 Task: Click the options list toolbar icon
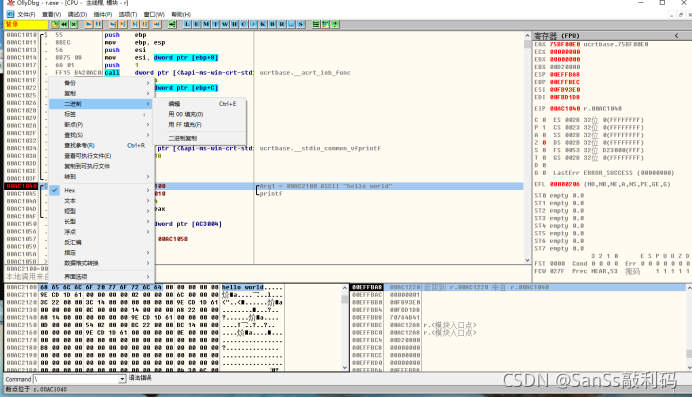pos(316,24)
